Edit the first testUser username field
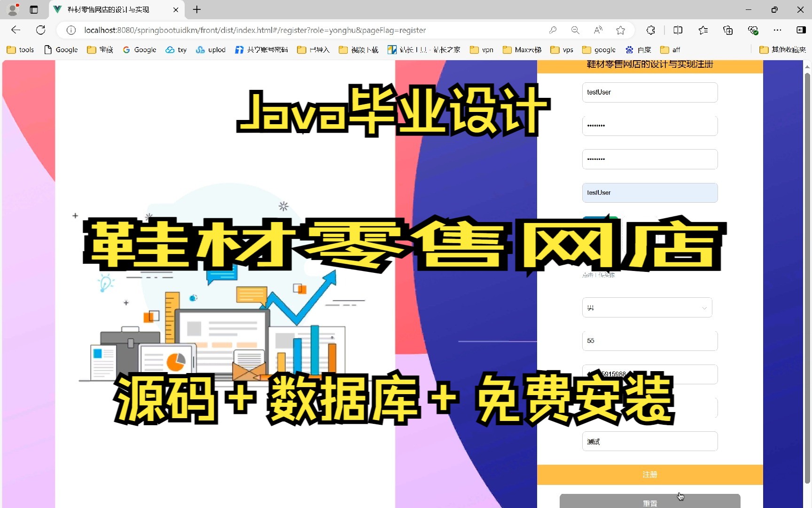This screenshot has width=812, height=508. point(650,92)
